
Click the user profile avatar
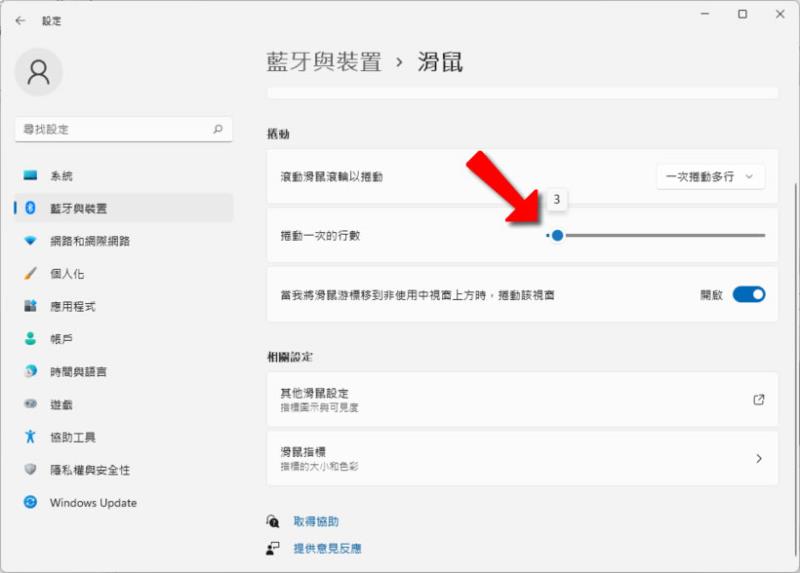tap(39, 72)
